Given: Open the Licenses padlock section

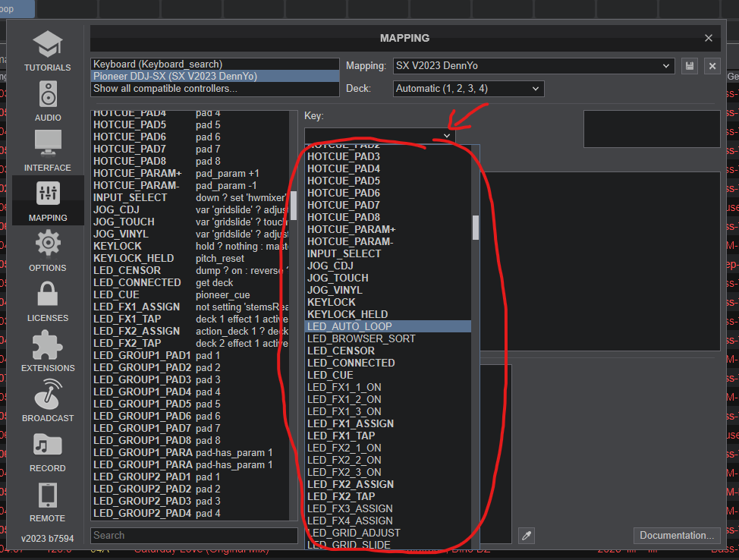Looking at the screenshot, I should click(x=48, y=300).
